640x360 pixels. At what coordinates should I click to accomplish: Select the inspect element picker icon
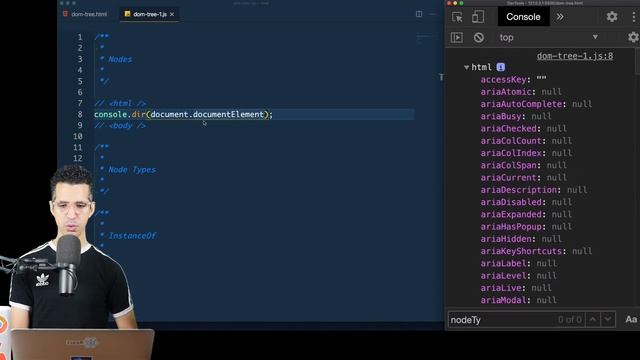(x=457, y=17)
